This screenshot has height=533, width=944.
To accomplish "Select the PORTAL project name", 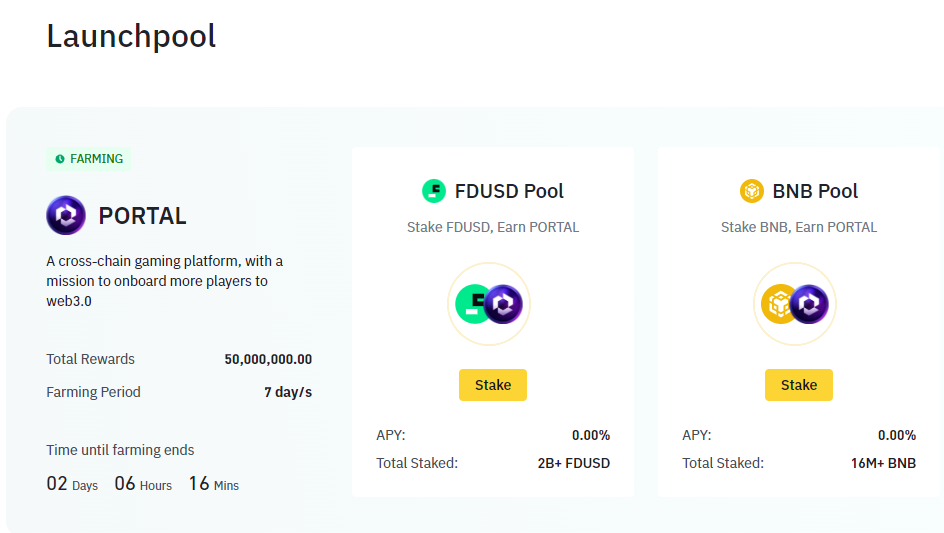I will tap(142, 216).
